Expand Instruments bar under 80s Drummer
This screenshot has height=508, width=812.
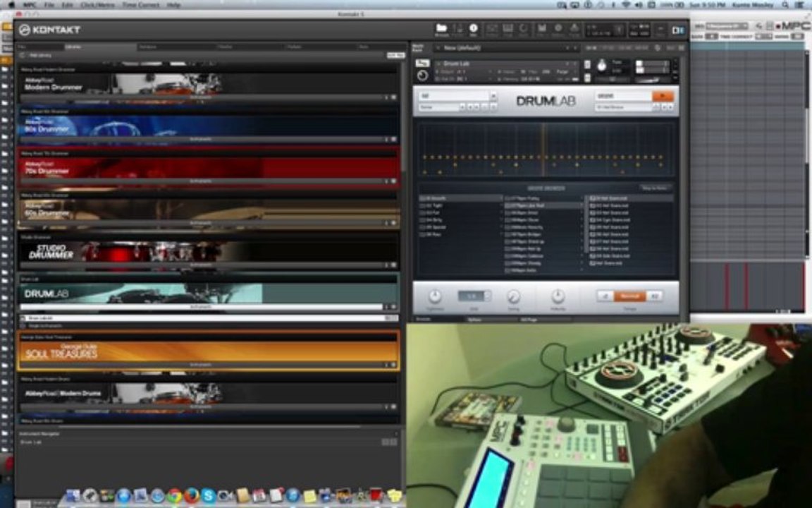pos(201,140)
